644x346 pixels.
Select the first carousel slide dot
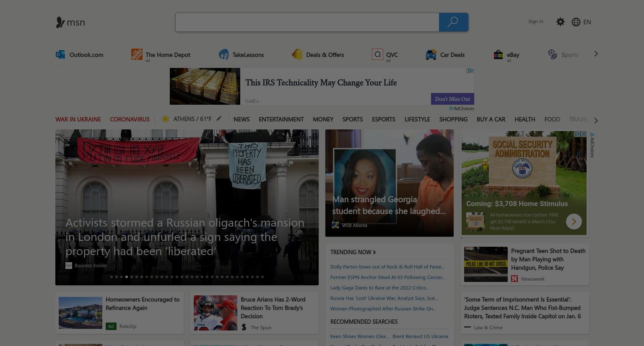pos(112,277)
